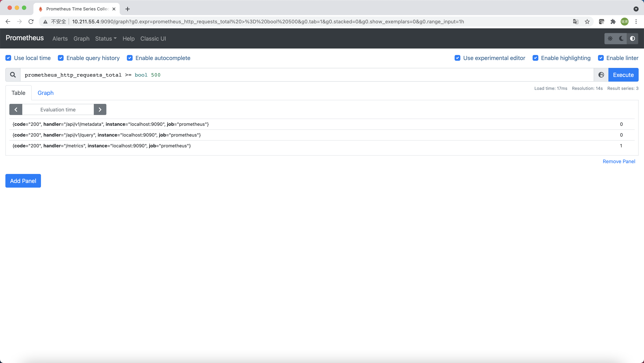Click the translate page icon

coord(576,22)
